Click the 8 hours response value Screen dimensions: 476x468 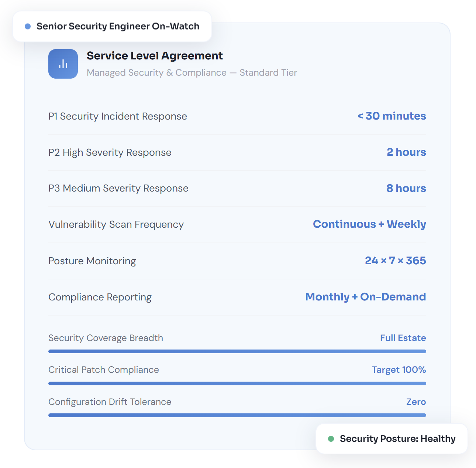pos(406,188)
